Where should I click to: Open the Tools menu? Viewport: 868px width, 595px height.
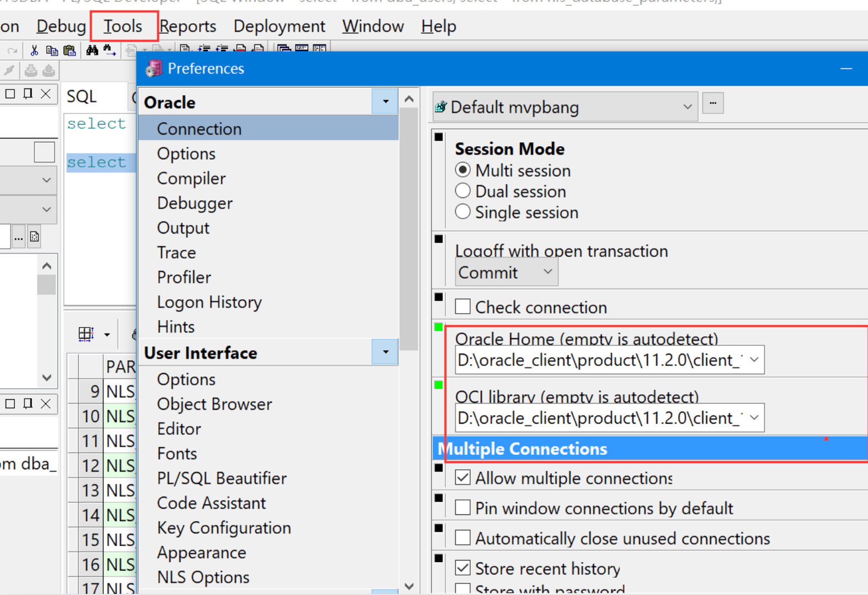[123, 26]
